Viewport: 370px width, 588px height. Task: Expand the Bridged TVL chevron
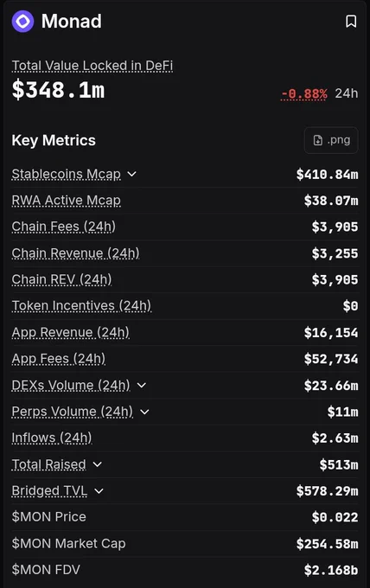[x=99, y=491]
